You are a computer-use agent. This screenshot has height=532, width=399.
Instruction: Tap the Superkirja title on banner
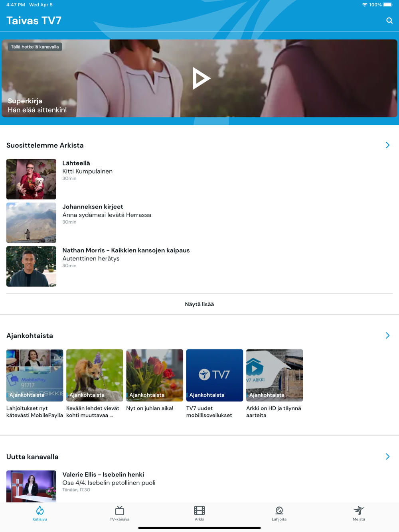tap(25, 101)
